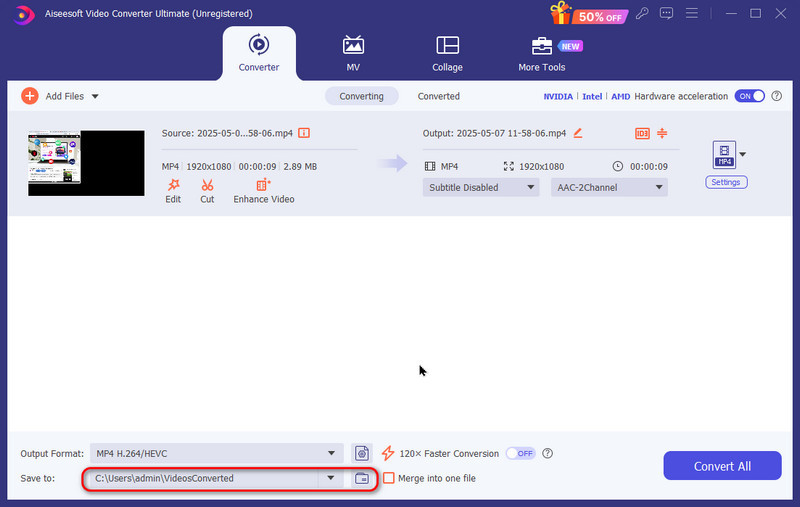The width and height of the screenshot is (800, 507).
Task: Browse the save folder icon
Action: coord(362,479)
